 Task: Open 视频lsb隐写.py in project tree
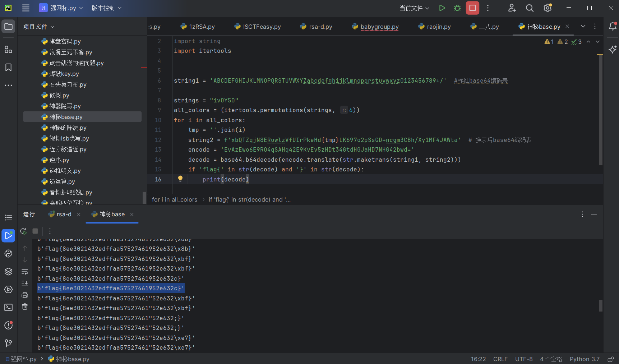pyautogui.click(x=65, y=138)
